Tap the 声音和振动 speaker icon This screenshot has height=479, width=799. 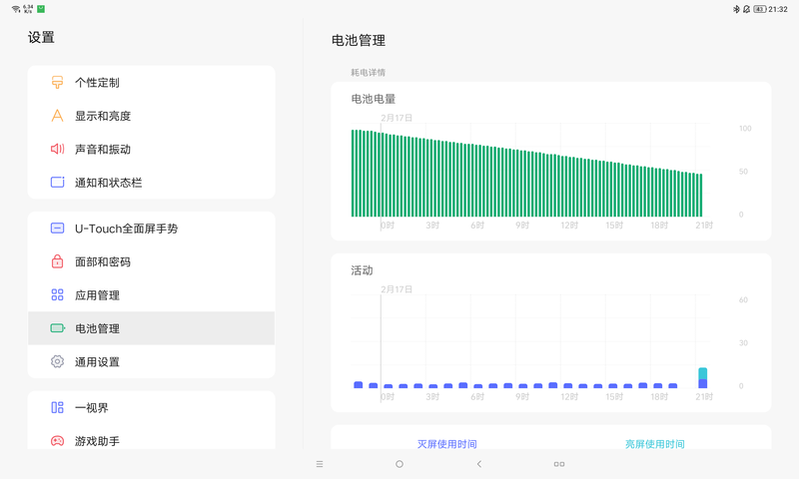pyautogui.click(x=57, y=149)
